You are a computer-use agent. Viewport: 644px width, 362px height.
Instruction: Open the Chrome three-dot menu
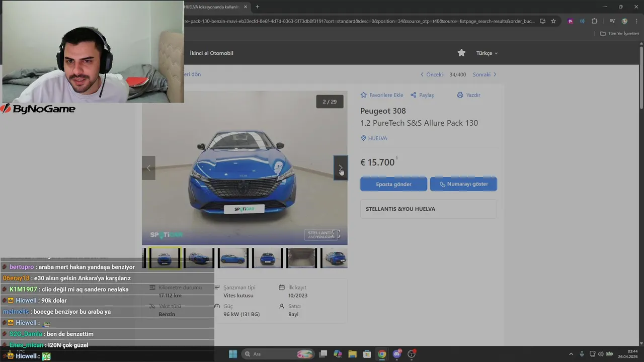636,21
